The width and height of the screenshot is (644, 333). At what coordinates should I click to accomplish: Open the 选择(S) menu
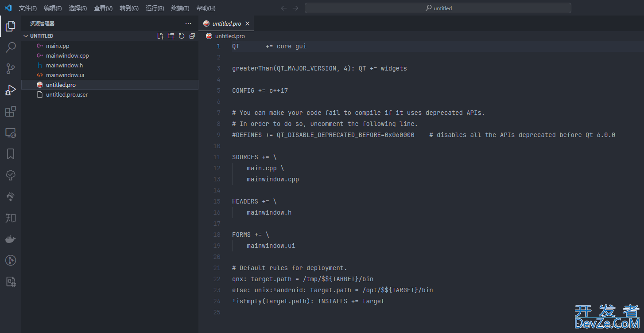coord(78,8)
